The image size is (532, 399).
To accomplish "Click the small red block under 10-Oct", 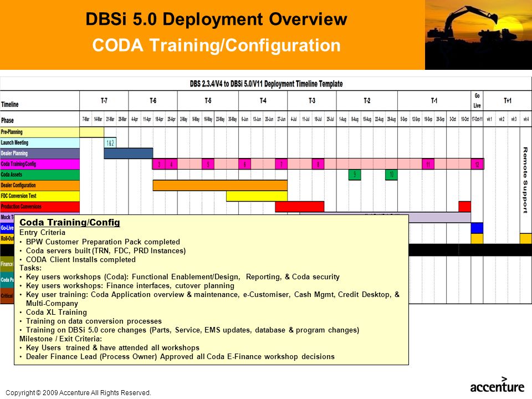I will click(x=464, y=207).
